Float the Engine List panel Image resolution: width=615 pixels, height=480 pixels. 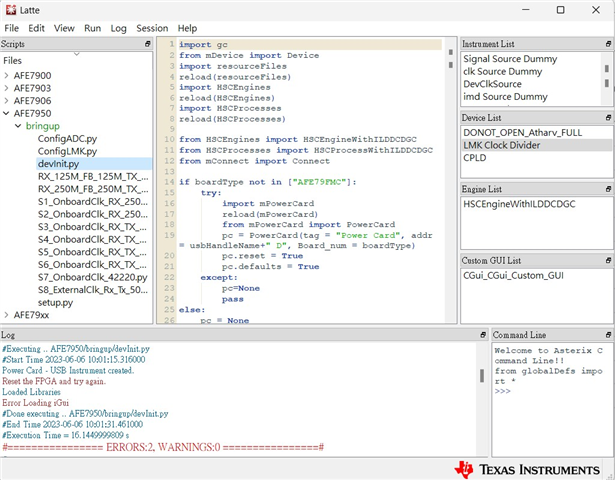point(608,189)
